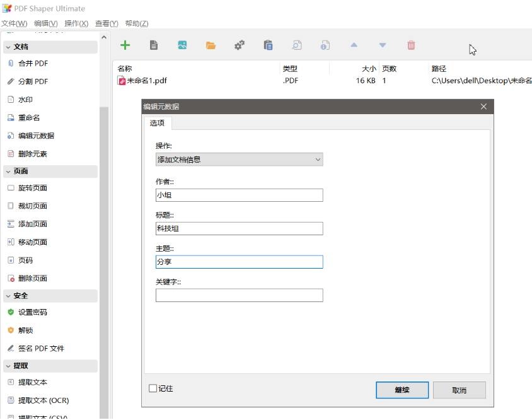The width and height of the screenshot is (532, 420).
Task: Click the add image icon in toolbar
Action: click(182, 45)
